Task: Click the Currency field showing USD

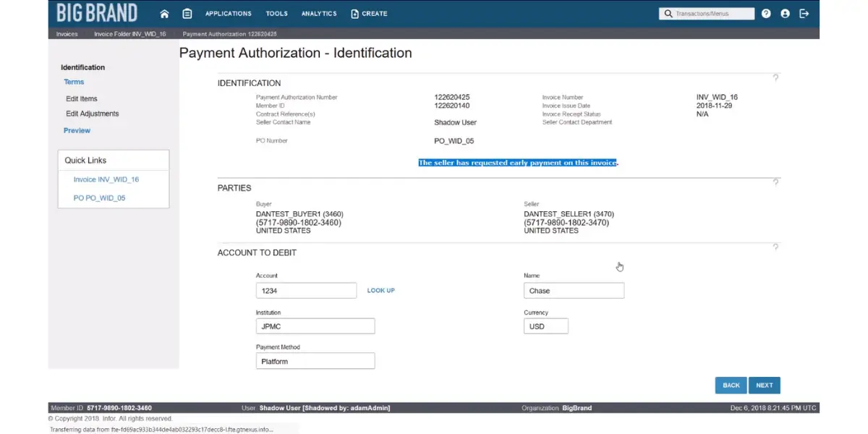Action: point(546,326)
